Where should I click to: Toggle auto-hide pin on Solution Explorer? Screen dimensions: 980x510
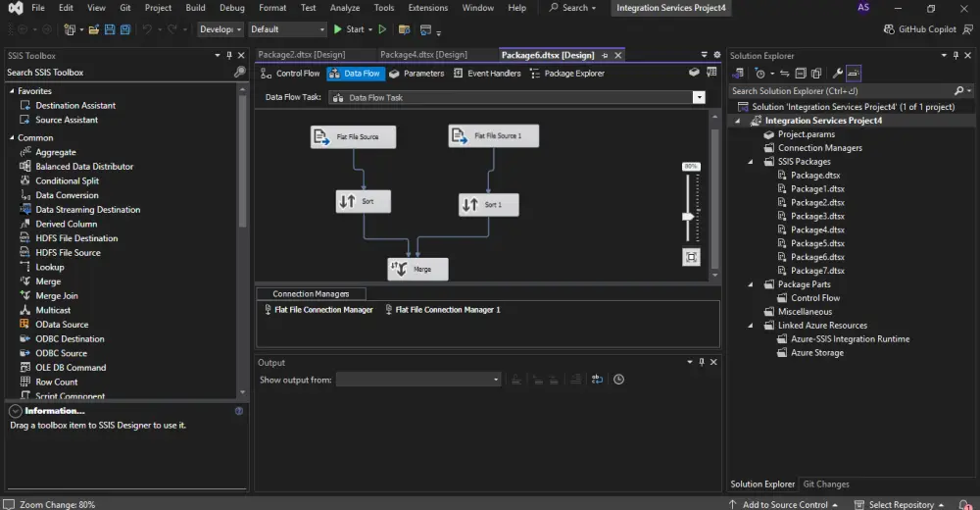tap(955, 55)
